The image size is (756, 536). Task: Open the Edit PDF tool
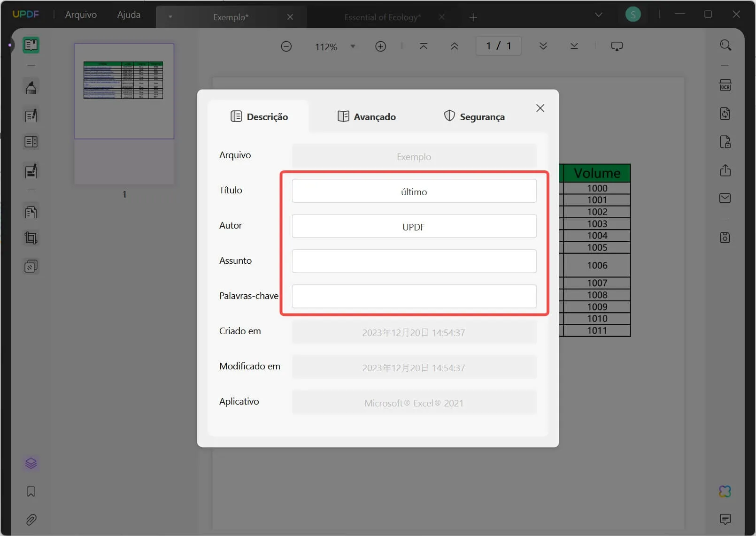(31, 115)
